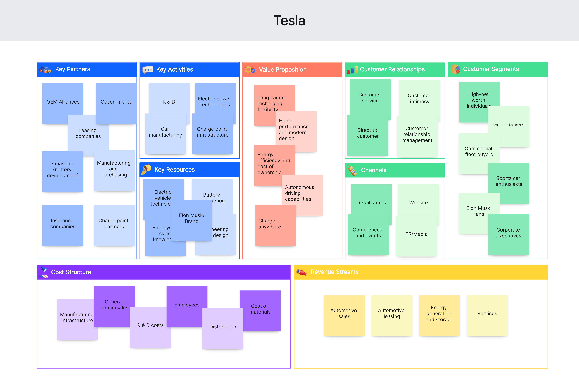Select the Conferences and events note
This screenshot has height=392, width=579.
(368, 235)
